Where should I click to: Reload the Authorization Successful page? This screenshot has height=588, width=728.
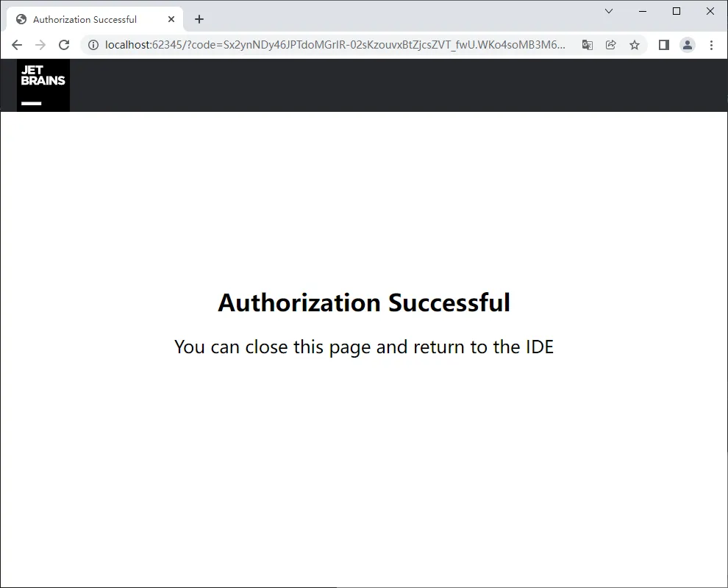click(x=64, y=45)
